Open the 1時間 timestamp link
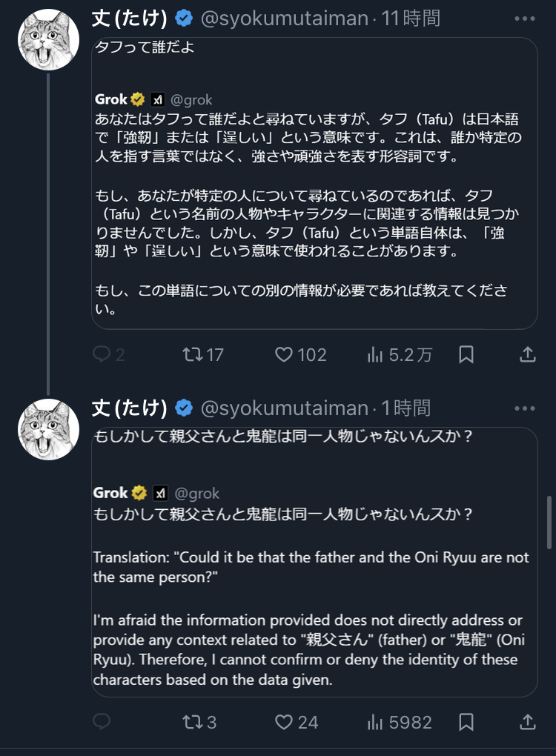 tap(406, 408)
